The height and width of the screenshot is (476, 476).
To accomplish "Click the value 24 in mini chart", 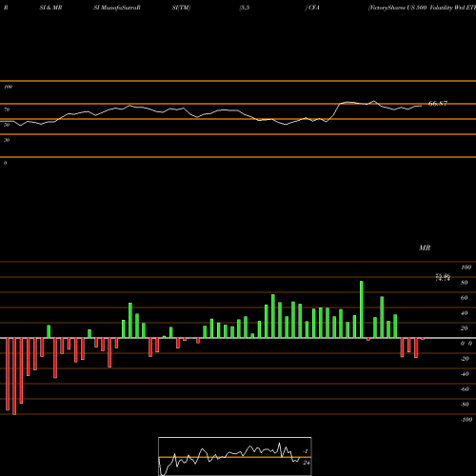I will (306, 463).
